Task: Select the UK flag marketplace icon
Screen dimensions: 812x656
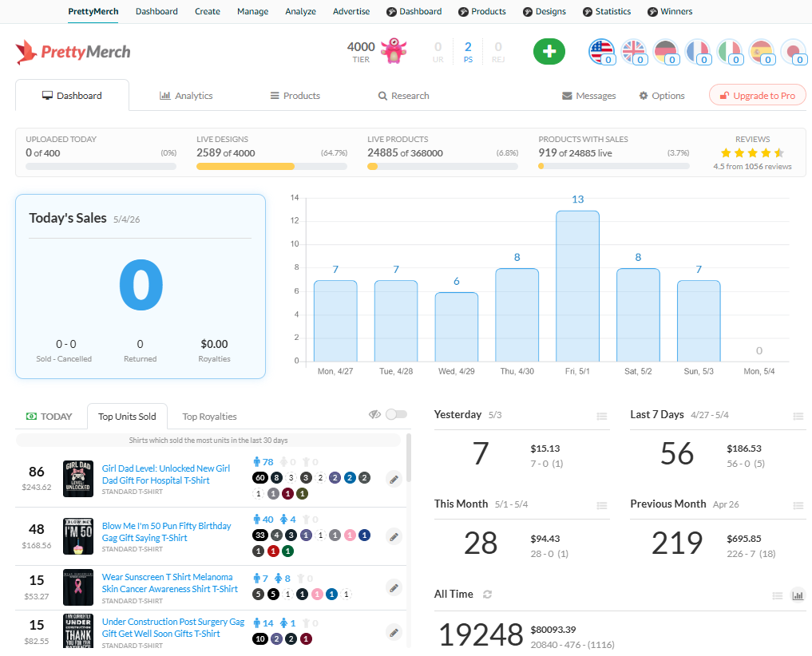Action: pos(633,52)
